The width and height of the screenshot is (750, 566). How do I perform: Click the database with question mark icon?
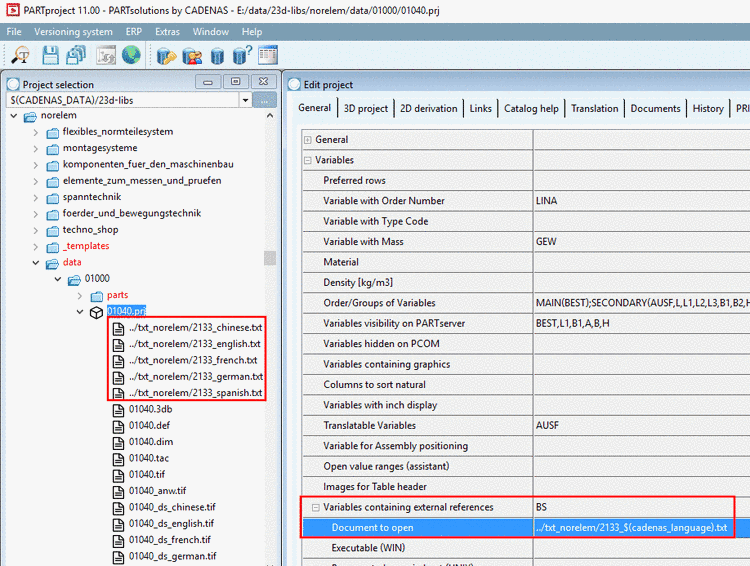click(242, 55)
